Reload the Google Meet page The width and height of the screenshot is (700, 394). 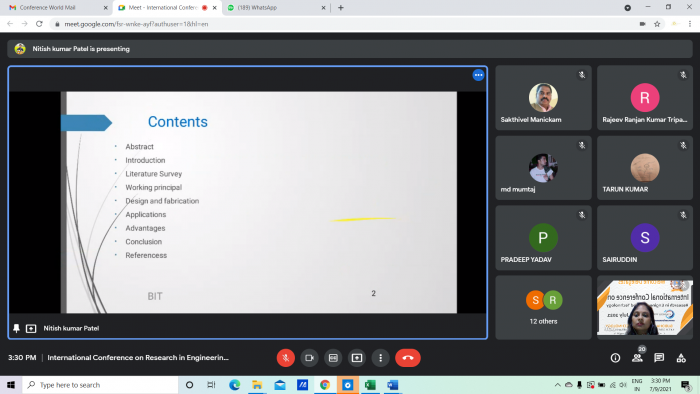pos(39,24)
